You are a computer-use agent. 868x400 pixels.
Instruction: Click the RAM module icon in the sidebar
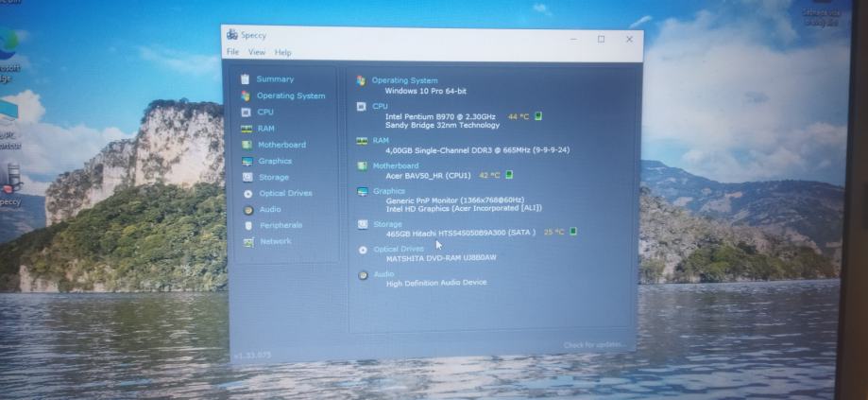[x=247, y=129]
